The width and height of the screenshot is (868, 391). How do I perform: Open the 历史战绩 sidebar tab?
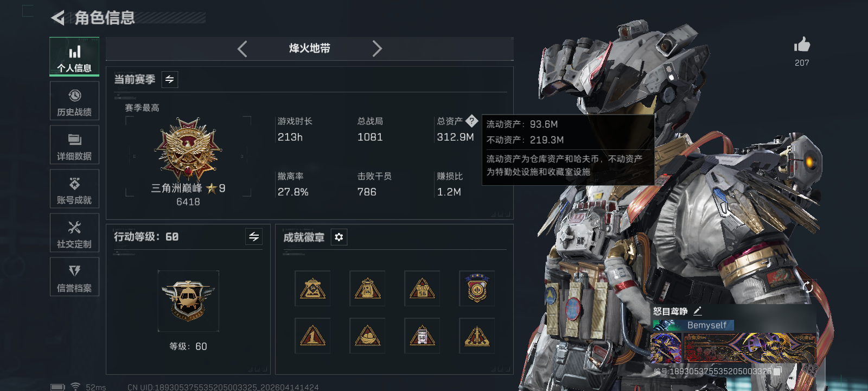pyautogui.click(x=74, y=101)
